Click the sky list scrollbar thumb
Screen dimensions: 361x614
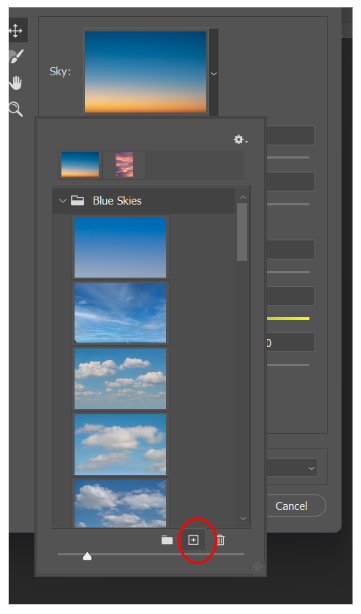[242, 232]
